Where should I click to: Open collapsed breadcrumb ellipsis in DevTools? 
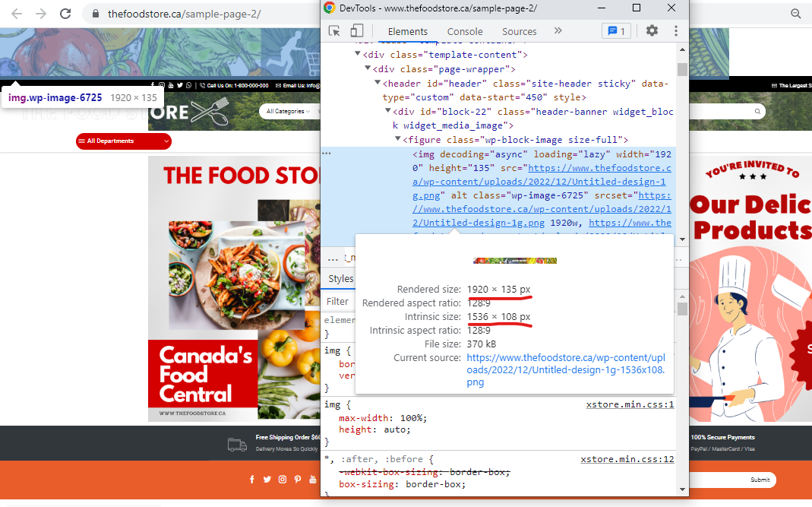coord(333,258)
